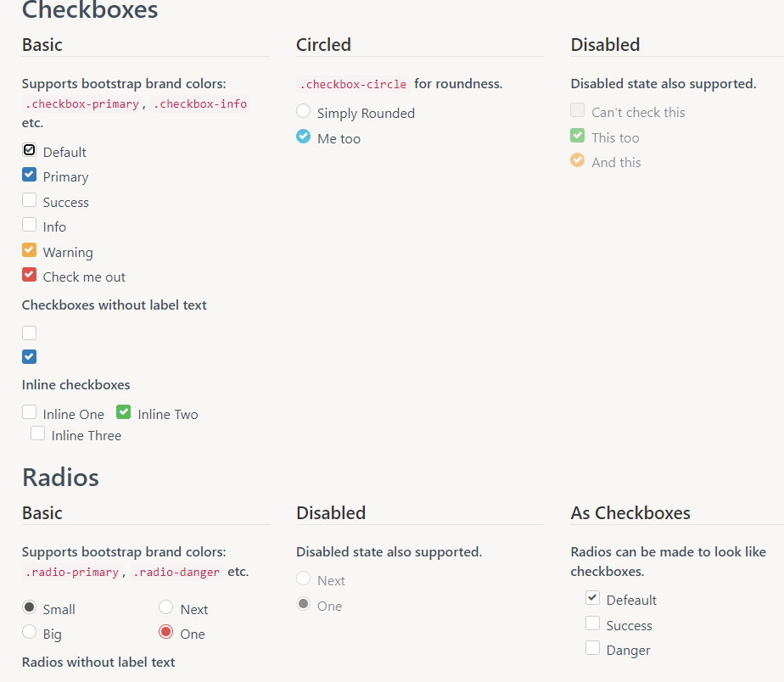Check the Success checkbox in Basic checkboxes

30,199
